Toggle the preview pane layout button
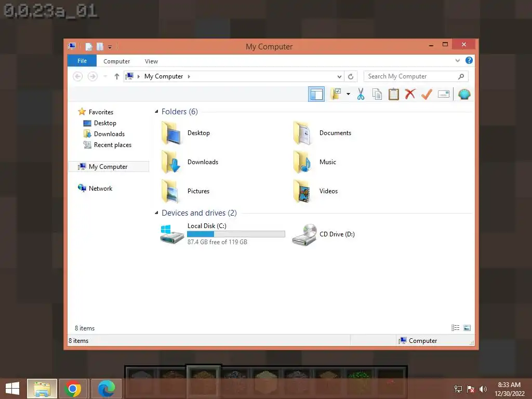Screen dimensions: 532x399 [x=316, y=95]
